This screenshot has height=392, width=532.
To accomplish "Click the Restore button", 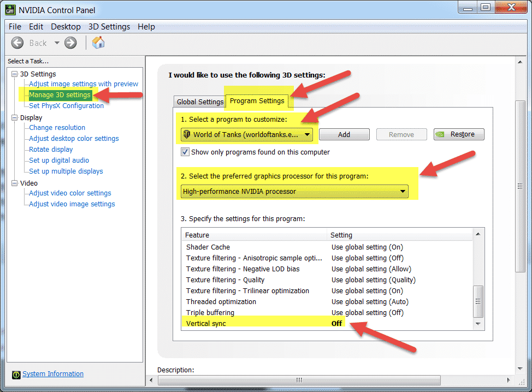I will click(459, 134).
